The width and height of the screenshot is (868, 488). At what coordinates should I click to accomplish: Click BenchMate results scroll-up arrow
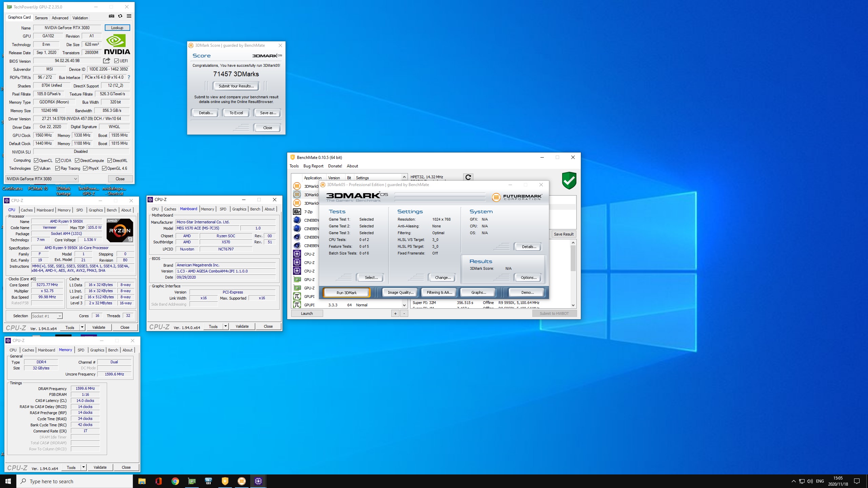pos(573,242)
